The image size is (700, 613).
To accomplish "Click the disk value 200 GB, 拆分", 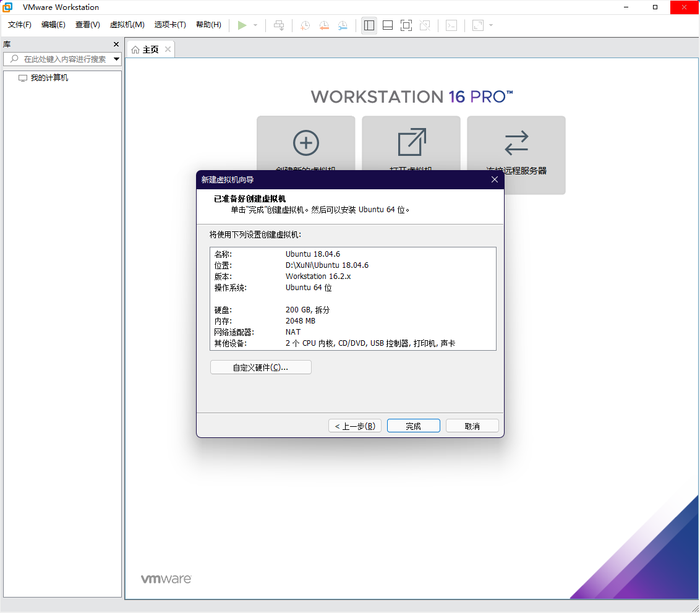I will 307,310.
